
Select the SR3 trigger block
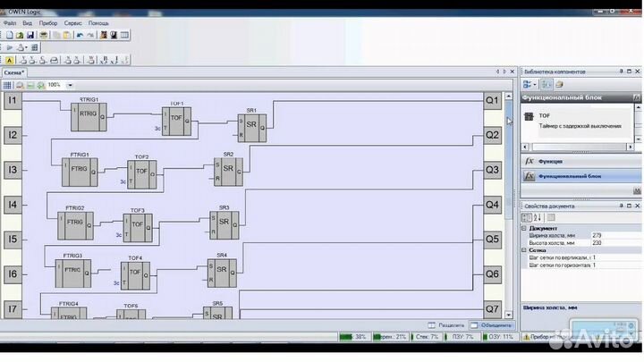pos(224,225)
